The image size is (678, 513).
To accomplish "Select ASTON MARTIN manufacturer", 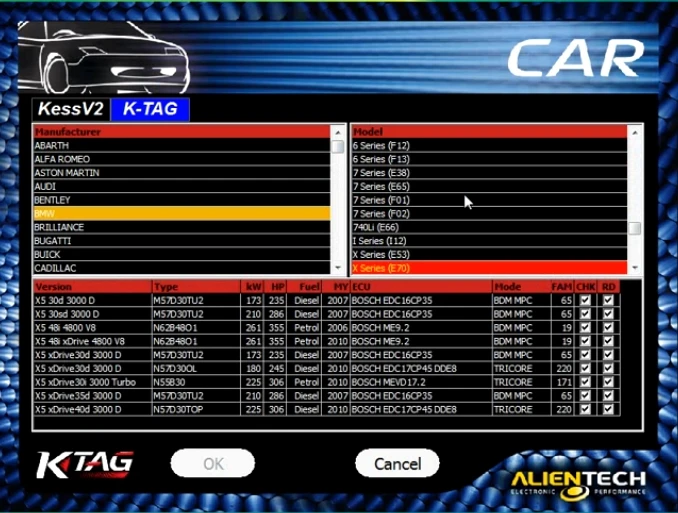I will 182,173.
